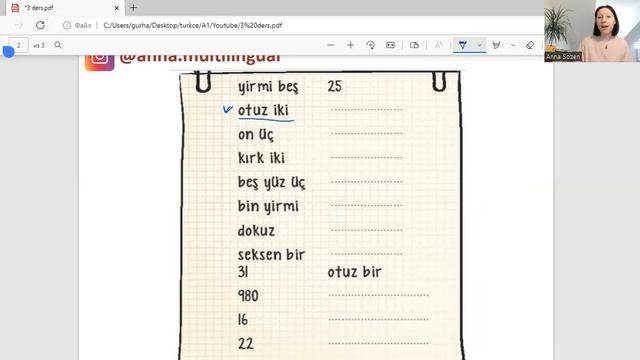This screenshot has height=360, width=640.
Task: Click the words 'seksen bir'
Action: pyautogui.click(x=271, y=255)
